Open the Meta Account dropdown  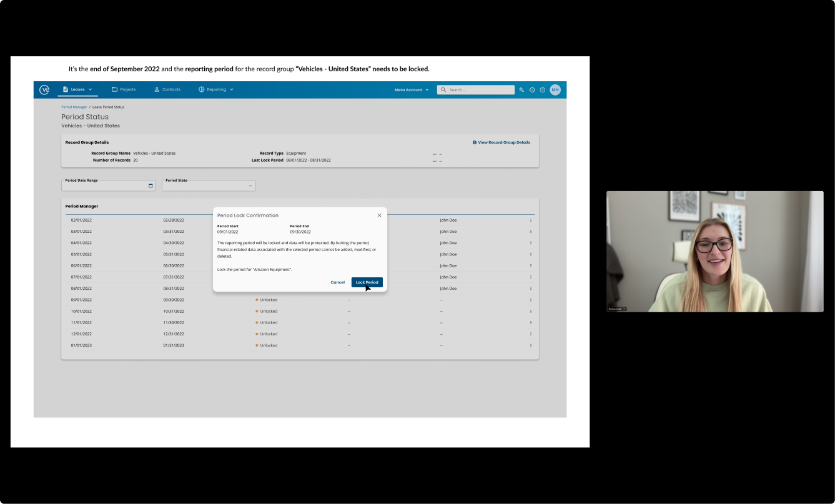[412, 90]
